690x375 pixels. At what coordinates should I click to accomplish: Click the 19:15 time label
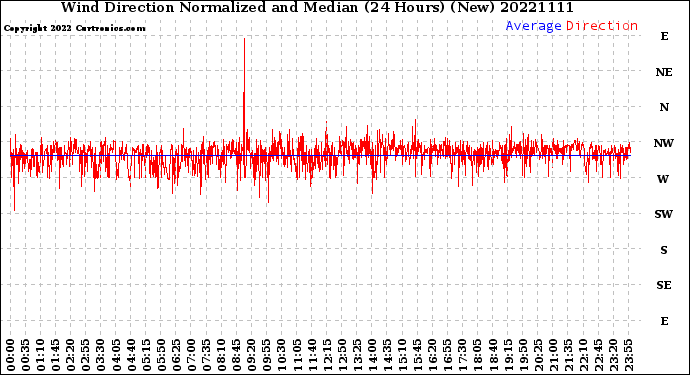(x=508, y=355)
